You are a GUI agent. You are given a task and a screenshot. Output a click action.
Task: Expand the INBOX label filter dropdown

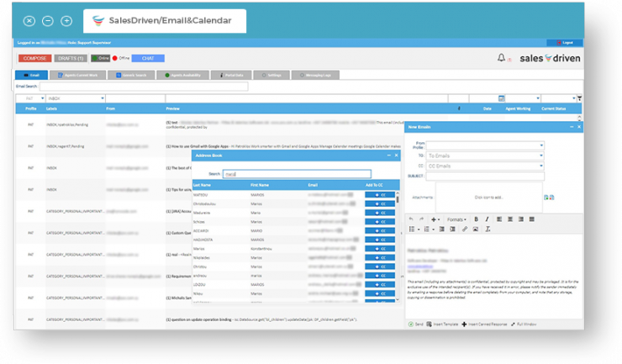[103, 98]
